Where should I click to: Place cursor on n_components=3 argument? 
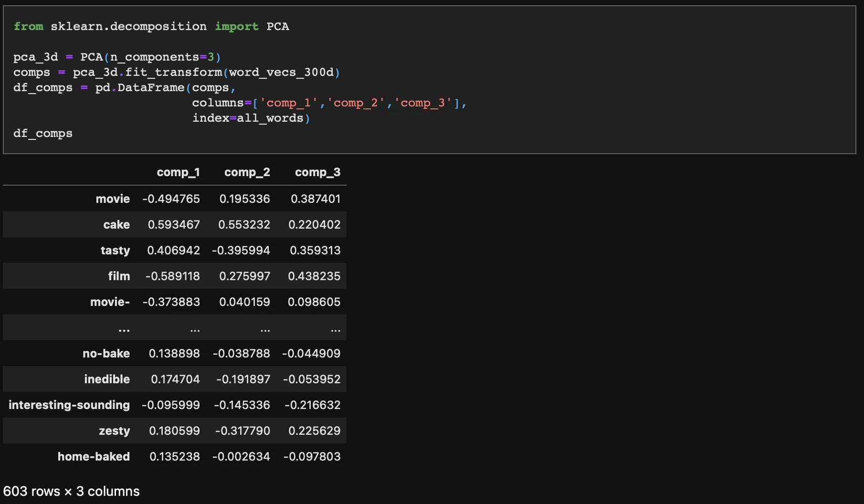[x=162, y=57]
